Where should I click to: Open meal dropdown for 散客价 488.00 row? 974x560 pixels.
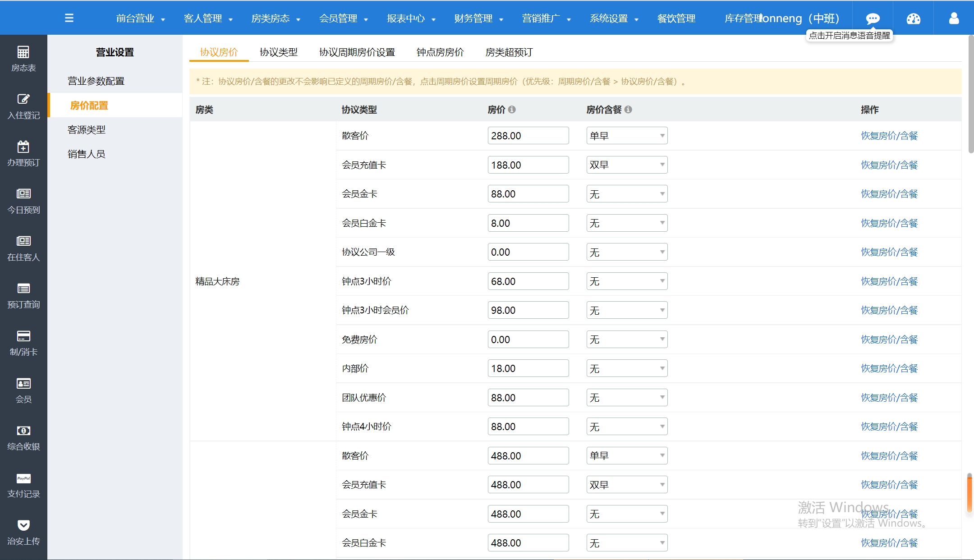627,456
